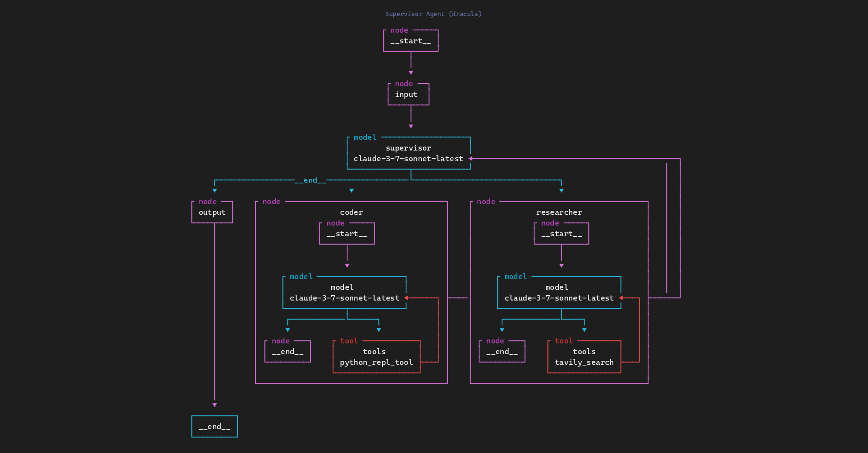Toggle the researcher subgraph container visibility
The width and height of the screenshot is (868, 453).
tap(485, 201)
